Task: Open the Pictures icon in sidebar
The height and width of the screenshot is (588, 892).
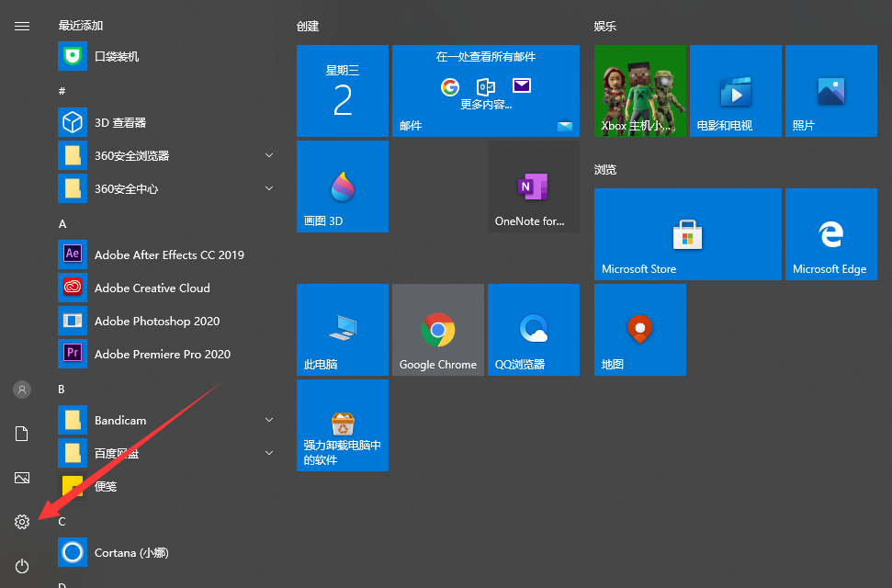Action: tap(22, 478)
